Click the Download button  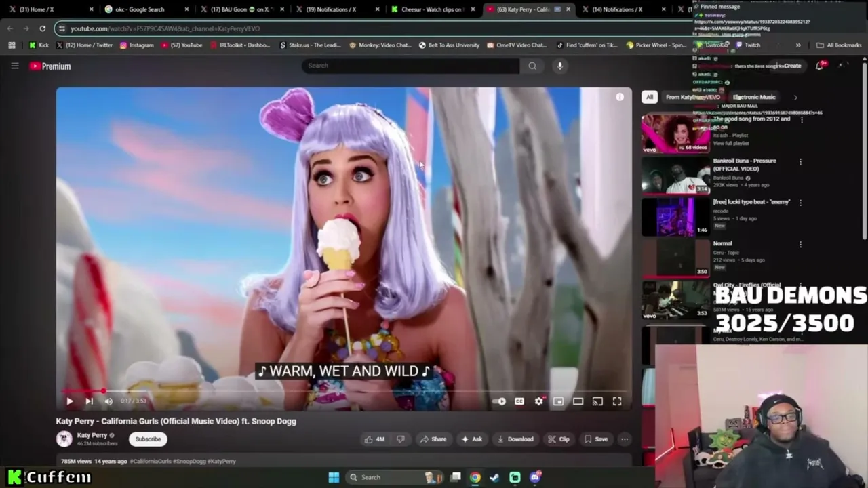pyautogui.click(x=515, y=439)
